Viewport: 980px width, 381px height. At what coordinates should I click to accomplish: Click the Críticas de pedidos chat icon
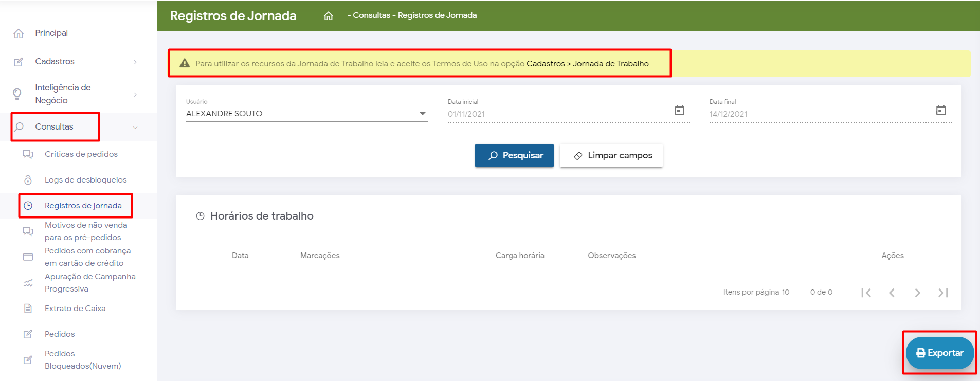pyautogui.click(x=28, y=154)
